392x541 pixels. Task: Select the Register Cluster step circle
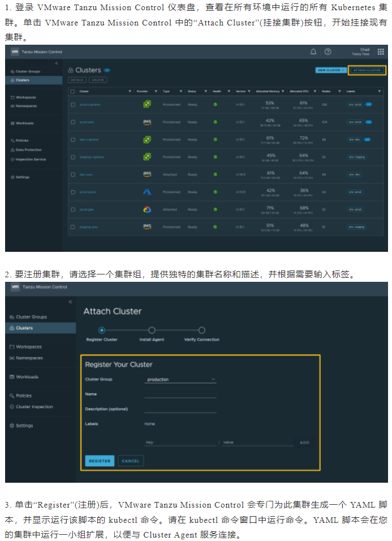click(102, 330)
